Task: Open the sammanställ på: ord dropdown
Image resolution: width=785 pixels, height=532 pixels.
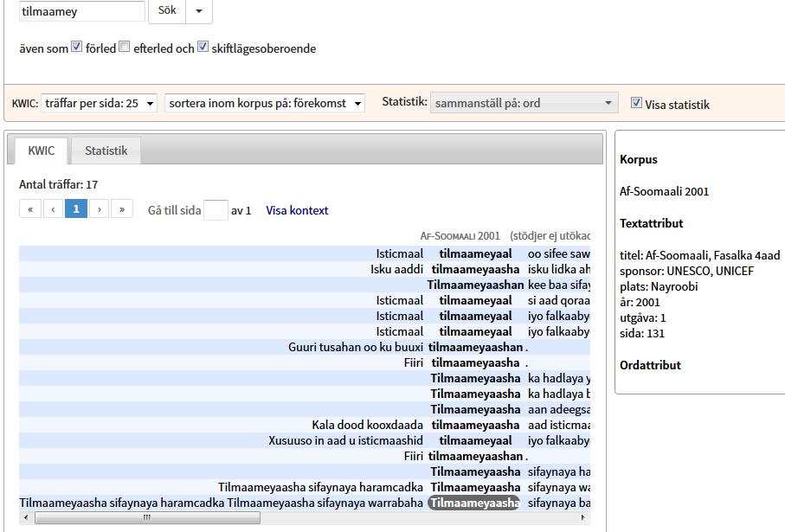Action: coord(524,103)
